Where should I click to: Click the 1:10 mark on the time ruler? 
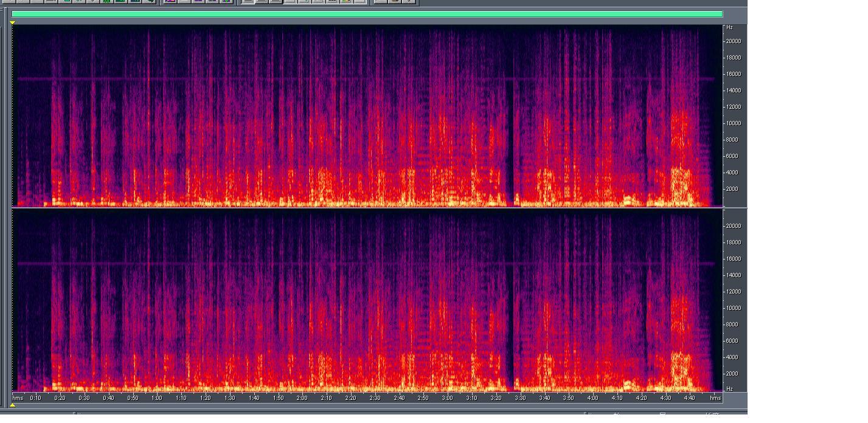[181, 398]
